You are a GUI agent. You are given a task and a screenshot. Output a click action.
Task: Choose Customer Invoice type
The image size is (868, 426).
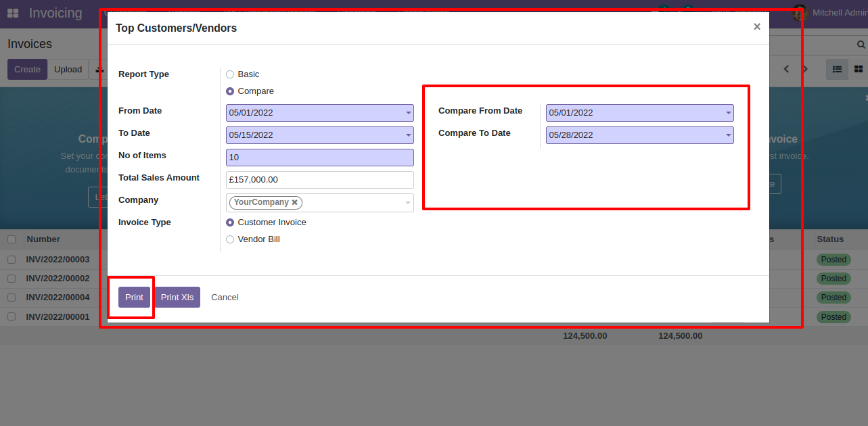click(x=230, y=222)
